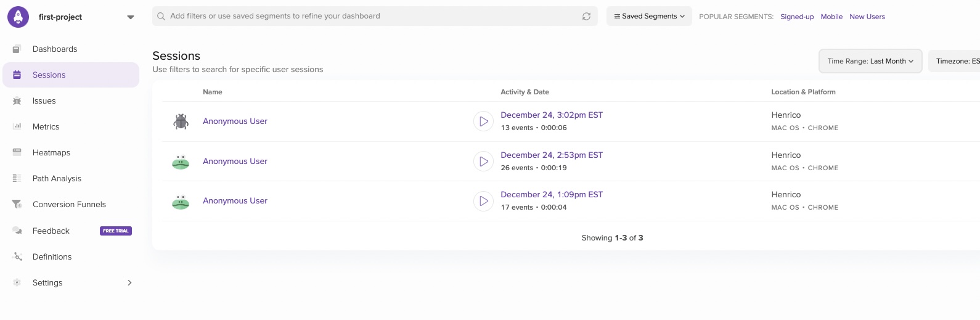Image resolution: width=980 pixels, height=320 pixels.
Task: Click the frog avatar of second session
Action: tap(181, 162)
